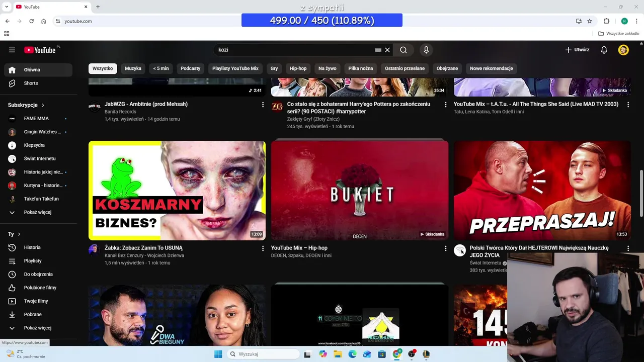Open the notifications bell
This screenshot has height=362, width=644.
coord(604,50)
